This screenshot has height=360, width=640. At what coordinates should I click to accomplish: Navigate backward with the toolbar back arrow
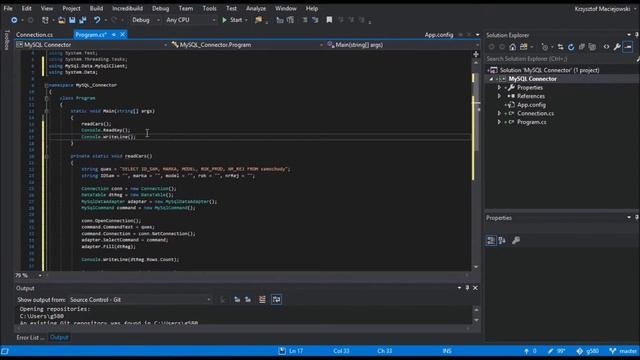(x=14, y=20)
